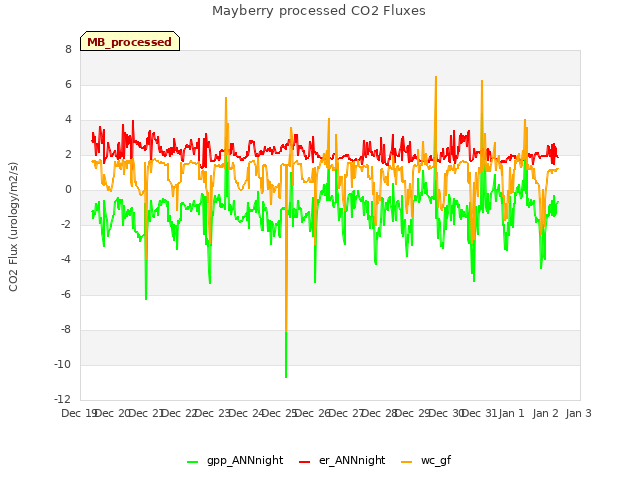The height and width of the screenshot is (480, 640).
Task: Click the y-axis value -12
Action: click(x=62, y=399)
